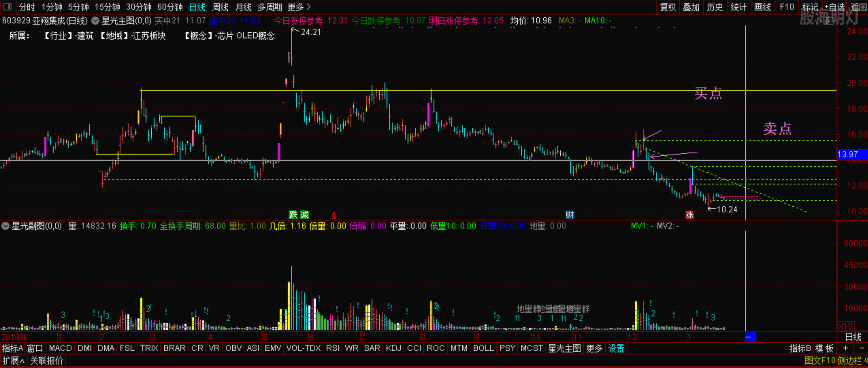Image resolution: width=868 pixels, height=368 pixels.
Task: Open 设置 indicator settings
Action: click(616, 348)
